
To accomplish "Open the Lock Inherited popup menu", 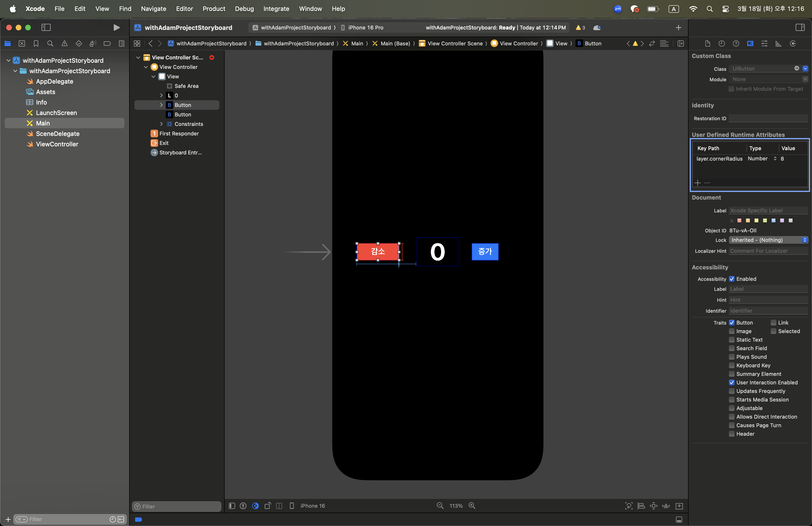I will click(x=768, y=240).
